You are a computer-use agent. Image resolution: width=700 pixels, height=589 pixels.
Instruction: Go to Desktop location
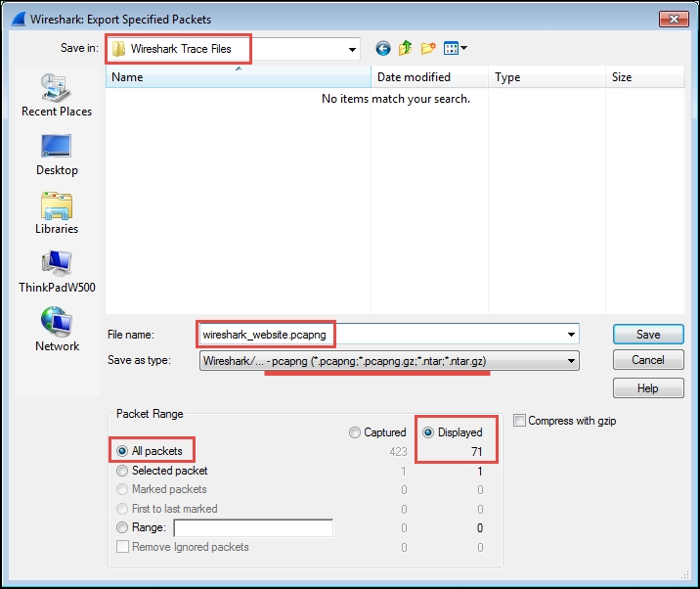point(57,155)
